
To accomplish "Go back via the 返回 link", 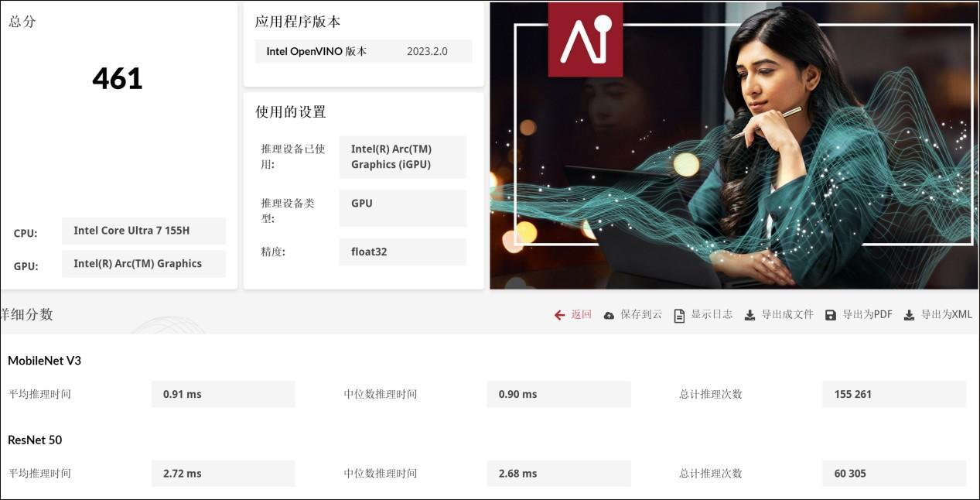I will [581, 314].
